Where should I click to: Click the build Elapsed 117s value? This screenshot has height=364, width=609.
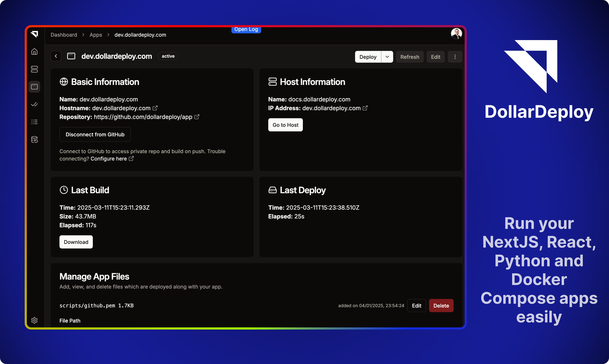pyautogui.click(x=91, y=225)
